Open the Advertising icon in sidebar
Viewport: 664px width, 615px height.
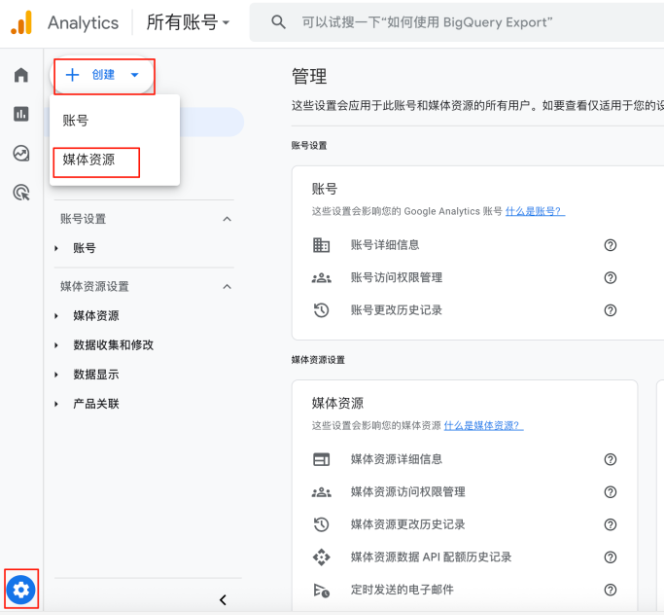point(21,192)
